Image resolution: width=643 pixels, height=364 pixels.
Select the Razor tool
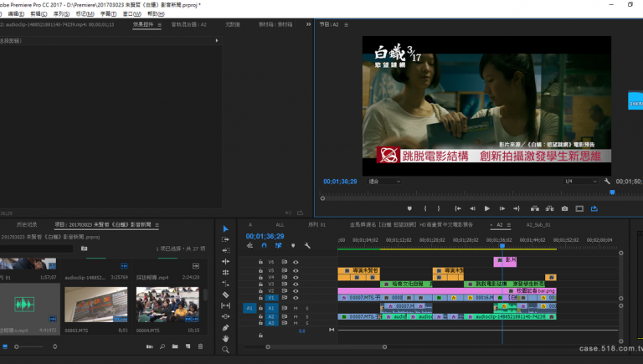(225, 295)
